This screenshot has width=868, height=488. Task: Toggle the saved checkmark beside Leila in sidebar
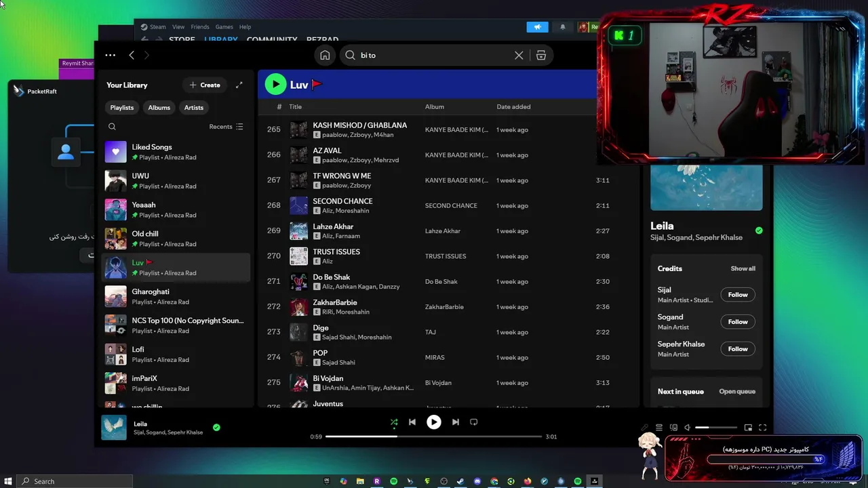[759, 230]
